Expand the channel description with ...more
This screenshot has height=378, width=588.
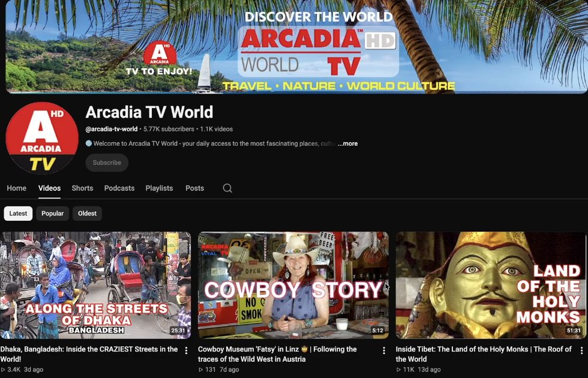tap(347, 143)
